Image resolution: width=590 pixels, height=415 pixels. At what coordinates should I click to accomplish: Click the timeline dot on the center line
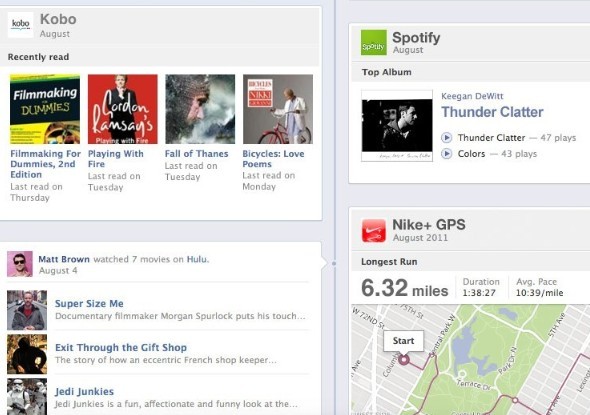334,264
